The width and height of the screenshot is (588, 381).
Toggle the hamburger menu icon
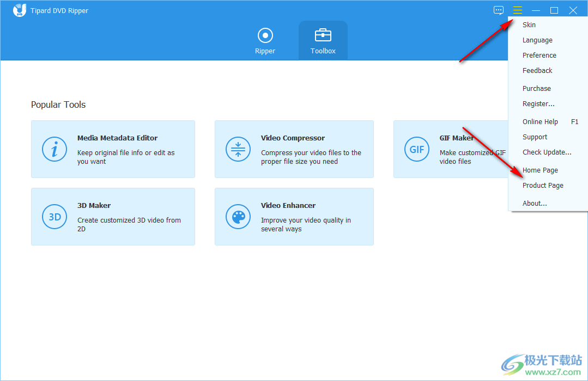tap(517, 10)
